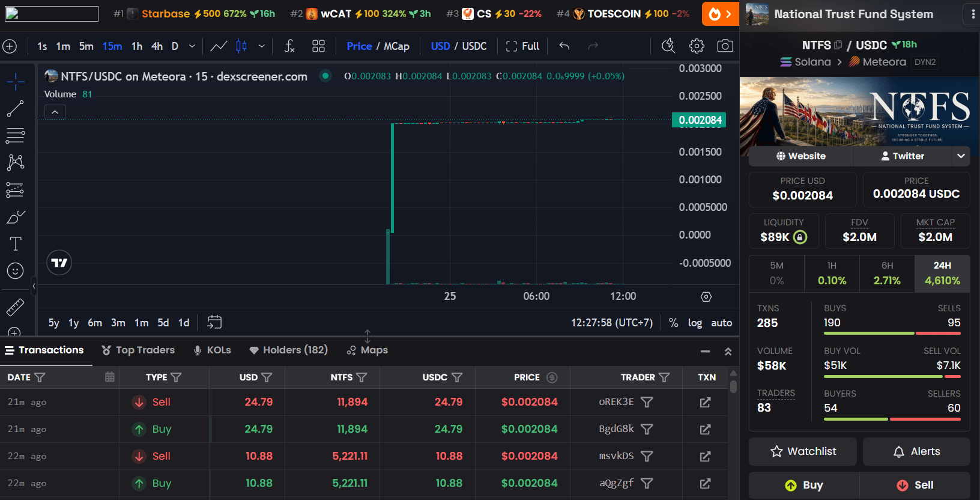Open the National Trust Fund System options menu

point(973,14)
